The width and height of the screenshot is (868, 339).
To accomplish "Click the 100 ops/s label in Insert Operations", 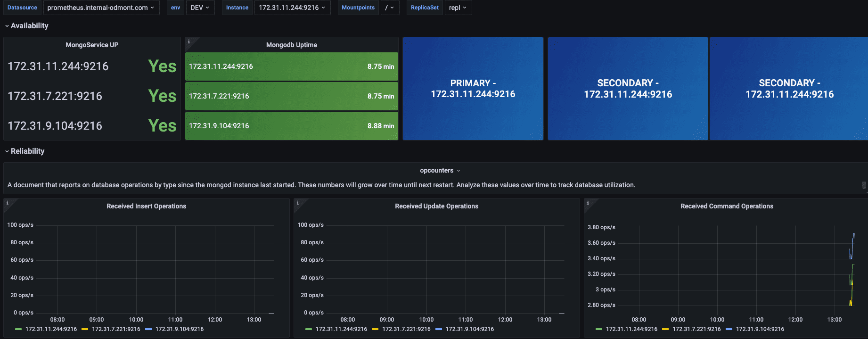I will [x=20, y=225].
